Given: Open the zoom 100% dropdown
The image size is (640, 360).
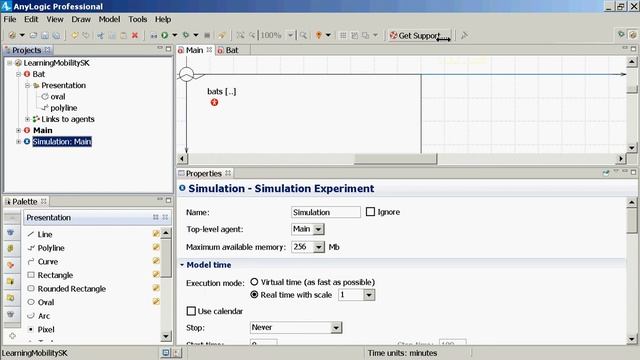Looking at the screenshot, I should [290, 36].
